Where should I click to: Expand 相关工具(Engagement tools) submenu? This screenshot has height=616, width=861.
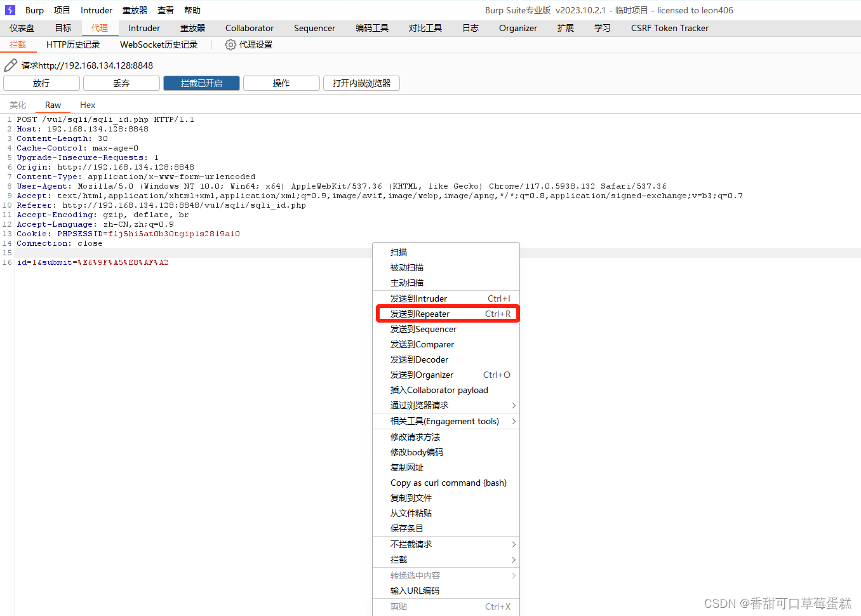click(446, 421)
